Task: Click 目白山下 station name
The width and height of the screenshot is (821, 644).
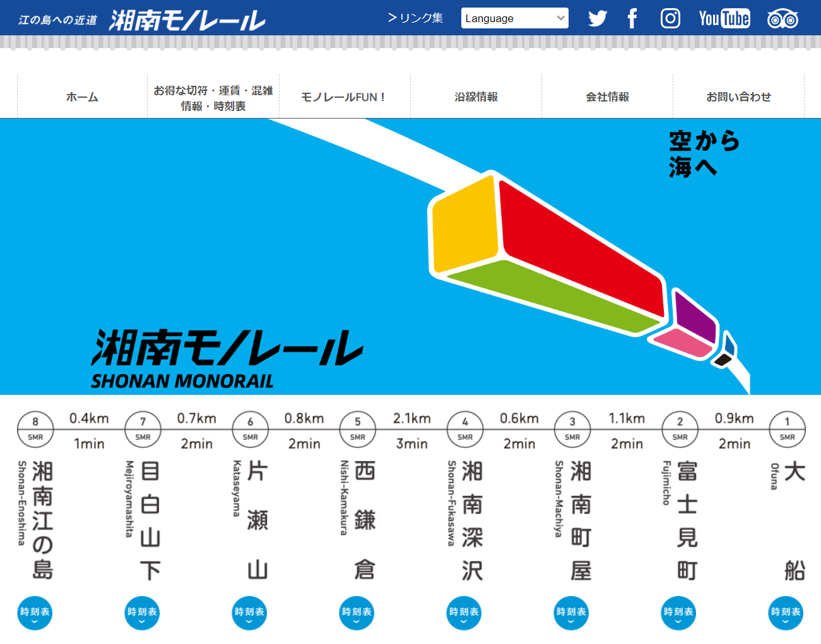Action: 150,520
